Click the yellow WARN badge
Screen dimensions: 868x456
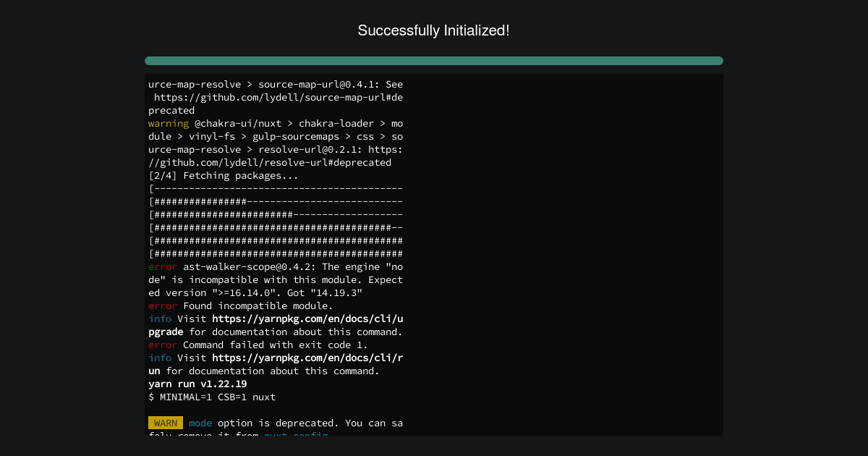[x=166, y=423]
